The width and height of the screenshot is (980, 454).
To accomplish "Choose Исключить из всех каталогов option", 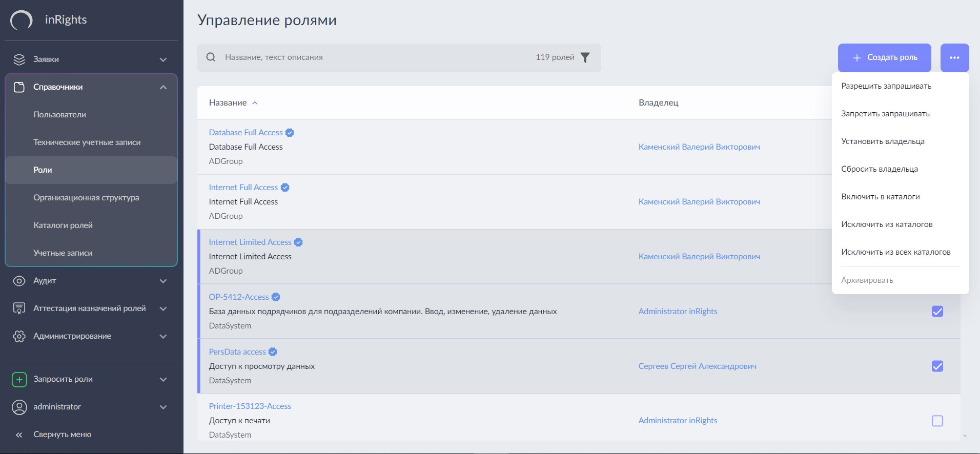I will click(895, 252).
